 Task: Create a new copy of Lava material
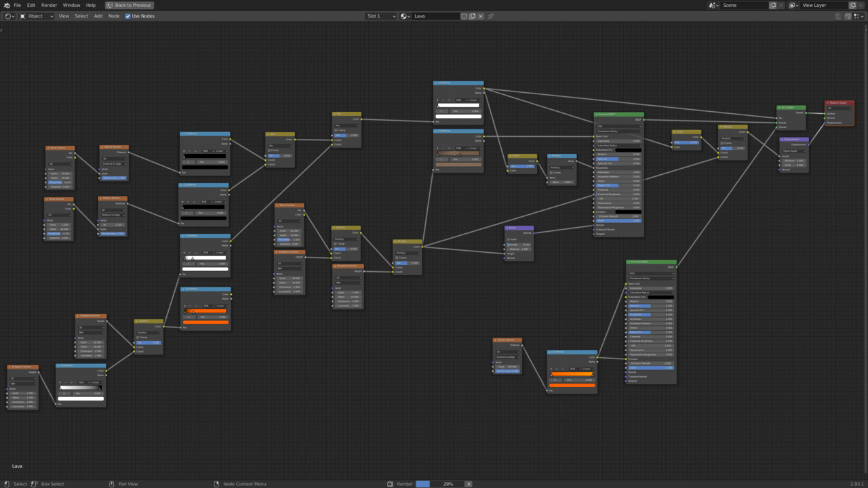tap(473, 16)
